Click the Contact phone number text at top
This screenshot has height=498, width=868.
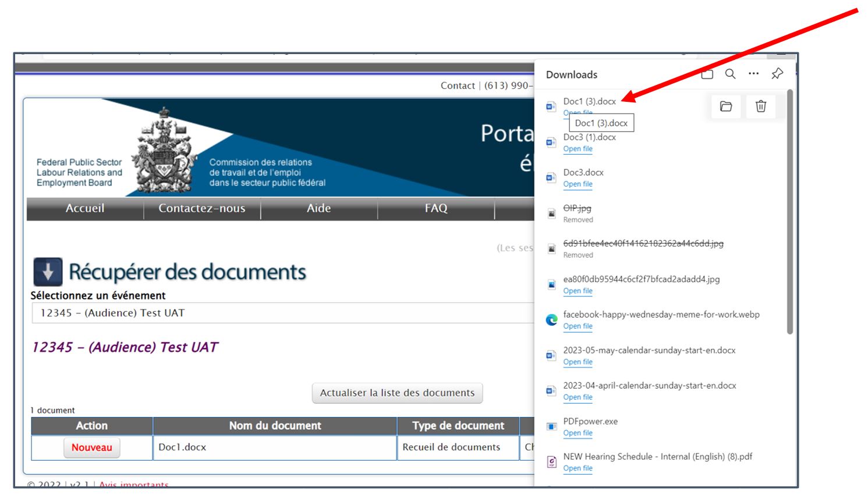coord(487,86)
